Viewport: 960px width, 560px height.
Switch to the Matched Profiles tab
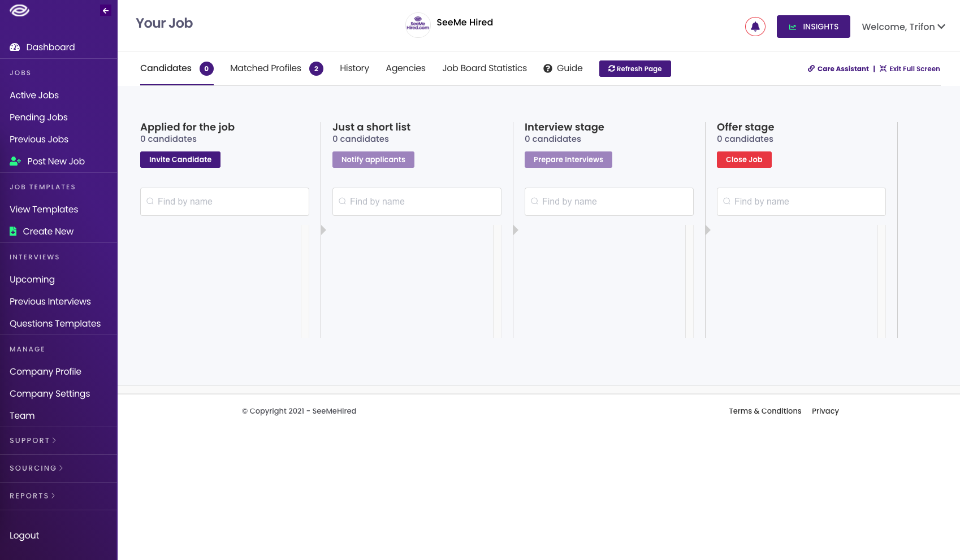coord(265,68)
